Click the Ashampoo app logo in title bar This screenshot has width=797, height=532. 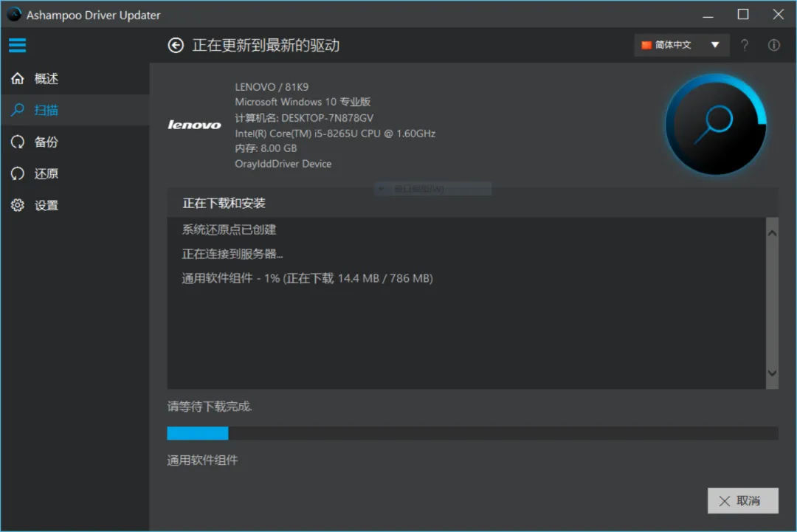click(x=14, y=15)
